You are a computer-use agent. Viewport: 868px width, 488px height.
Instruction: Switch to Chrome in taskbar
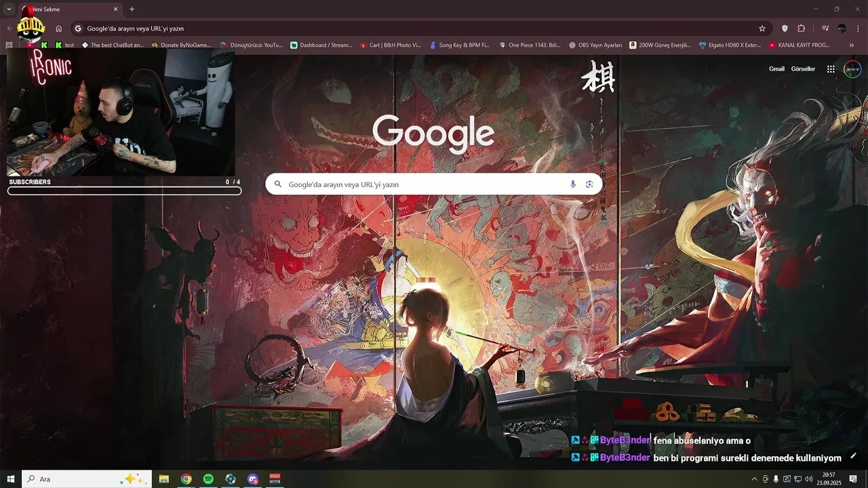[x=186, y=479]
